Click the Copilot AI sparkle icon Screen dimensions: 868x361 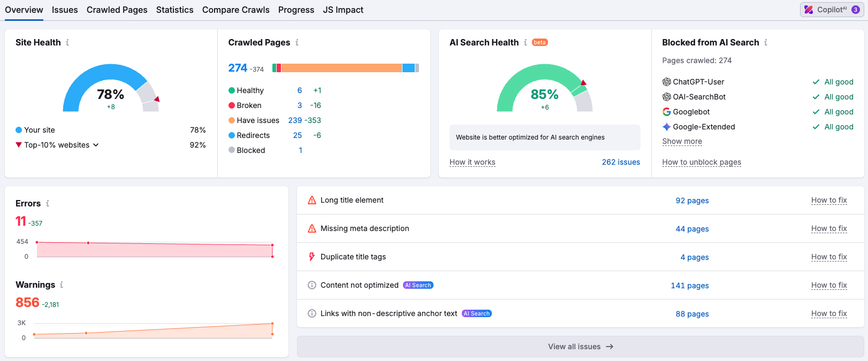809,10
